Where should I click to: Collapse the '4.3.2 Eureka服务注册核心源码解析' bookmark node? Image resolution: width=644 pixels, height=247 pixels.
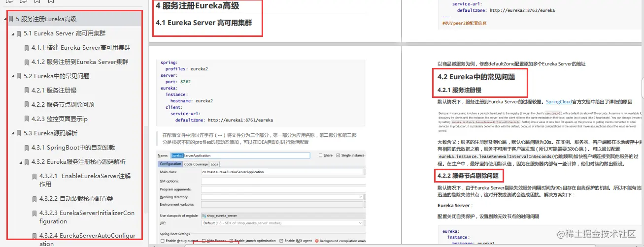[x=21, y=162]
